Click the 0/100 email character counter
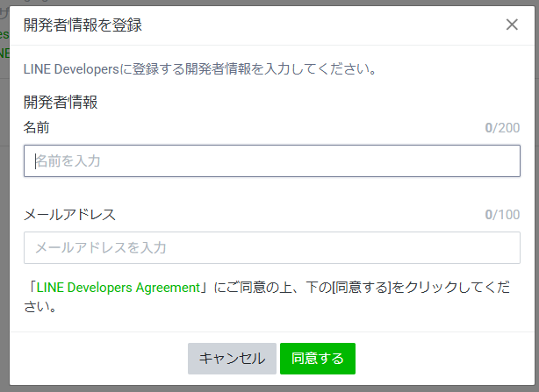Image resolution: width=539 pixels, height=392 pixels. (x=502, y=215)
